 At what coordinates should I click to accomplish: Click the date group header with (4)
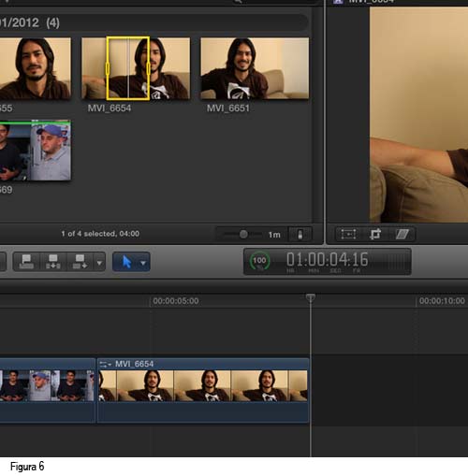click(x=154, y=22)
